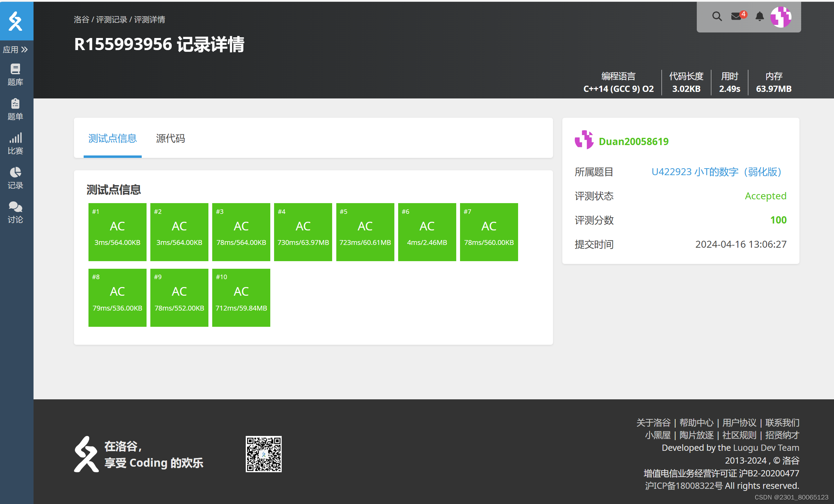This screenshot has height=504, width=834.
Task: Open the 题库 problem library
Action: [15, 75]
